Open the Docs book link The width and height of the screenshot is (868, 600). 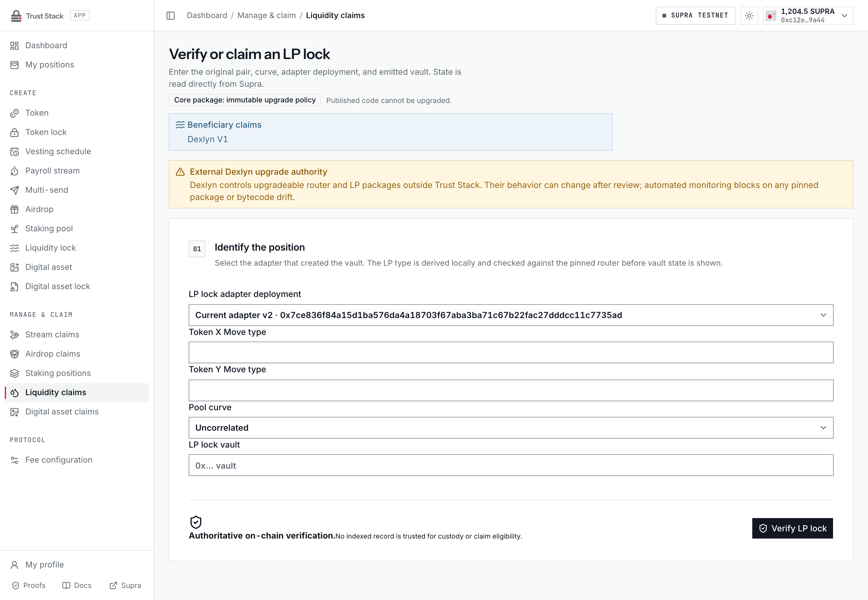(77, 585)
